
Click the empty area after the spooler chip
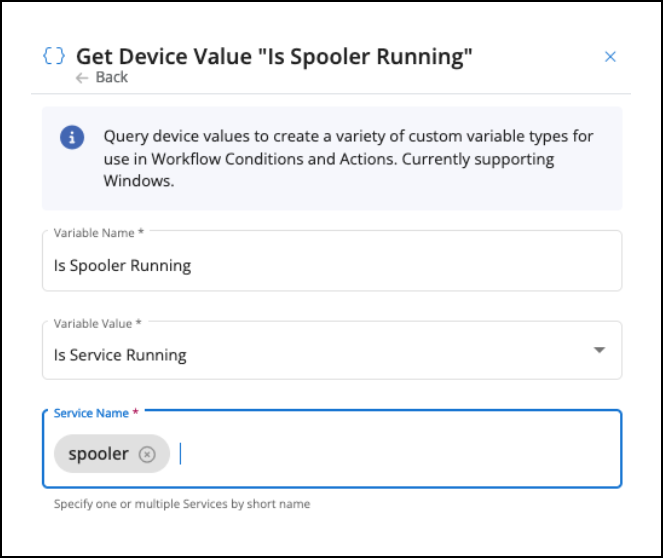point(397,454)
